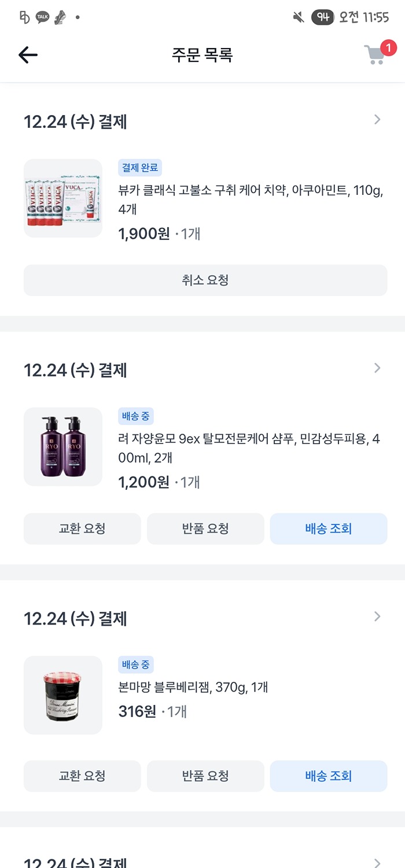Image resolution: width=405 pixels, height=868 pixels.
Task: Tap the feather notification icon
Action: click(60, 17)
